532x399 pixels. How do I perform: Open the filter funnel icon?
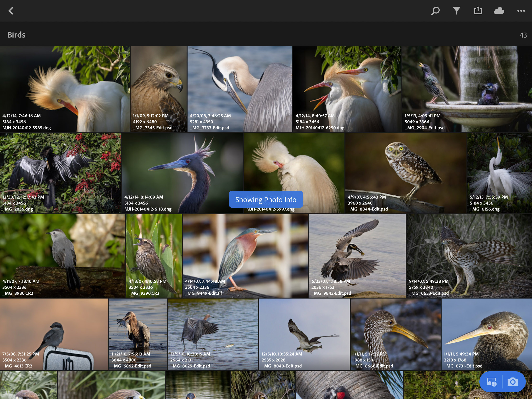point(456,11)
